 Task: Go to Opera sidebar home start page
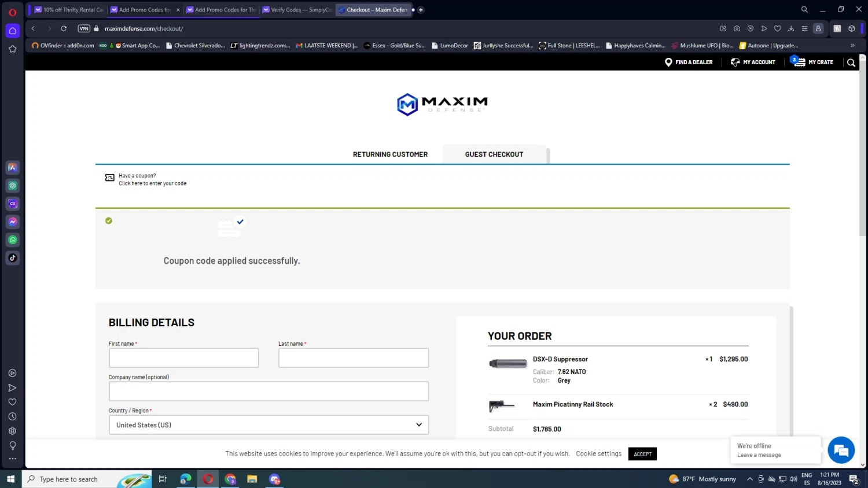pyautogui.click(x=12, y=31)
